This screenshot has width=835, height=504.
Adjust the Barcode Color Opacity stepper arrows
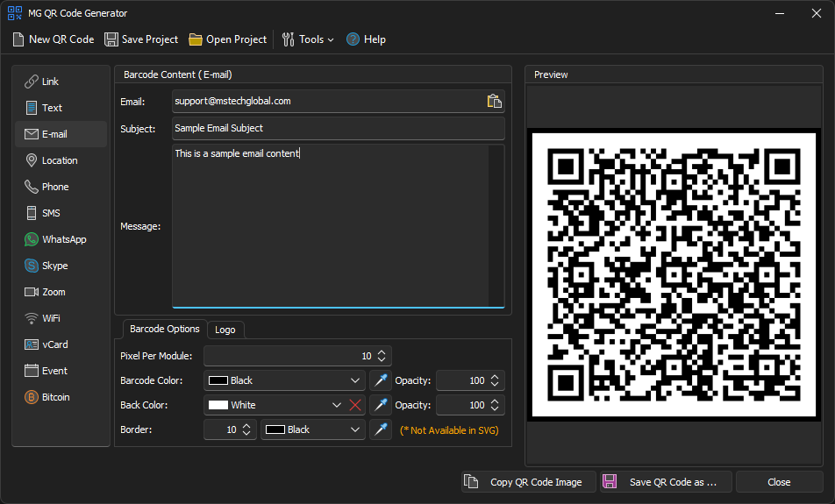[x=495, y=380]
